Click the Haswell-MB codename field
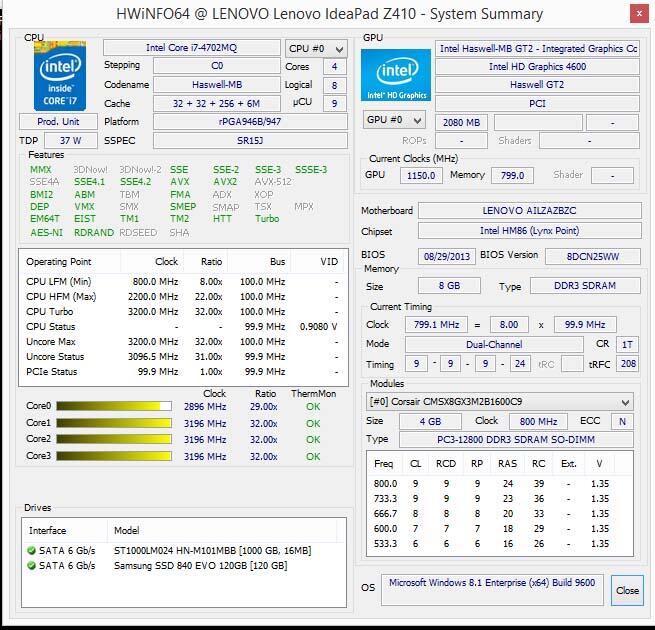Image resolution: width=655 pixels, height=630 pixels. point(217,85)
